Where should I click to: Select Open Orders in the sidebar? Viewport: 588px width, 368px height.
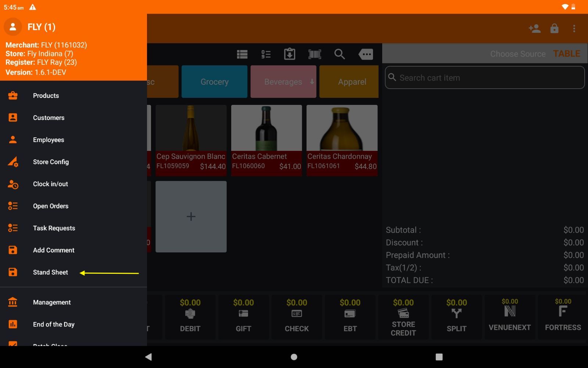point(51,206)
